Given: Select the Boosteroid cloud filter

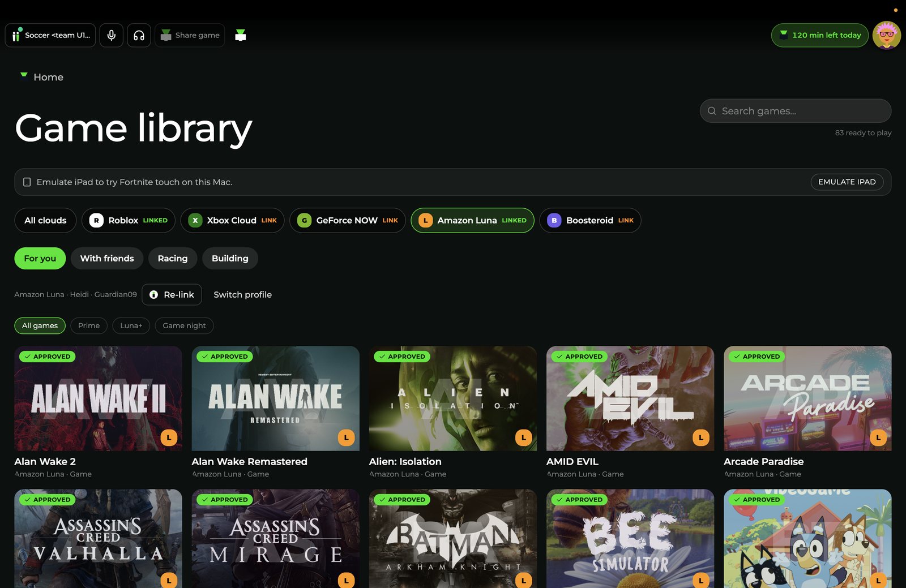Looking at the screenshot, I should [590, 220].
